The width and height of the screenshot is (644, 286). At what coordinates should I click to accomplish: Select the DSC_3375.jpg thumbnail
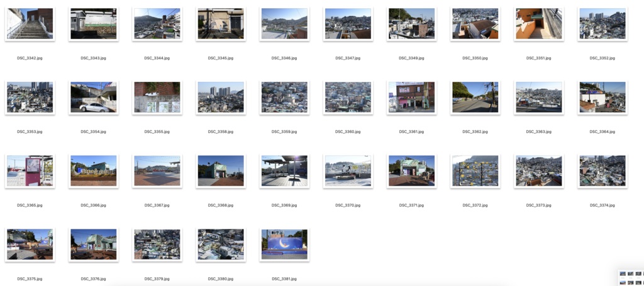30,244
